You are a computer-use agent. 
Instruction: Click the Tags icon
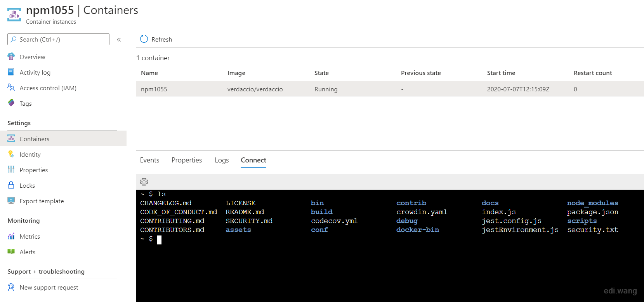(x=11, y=103)
